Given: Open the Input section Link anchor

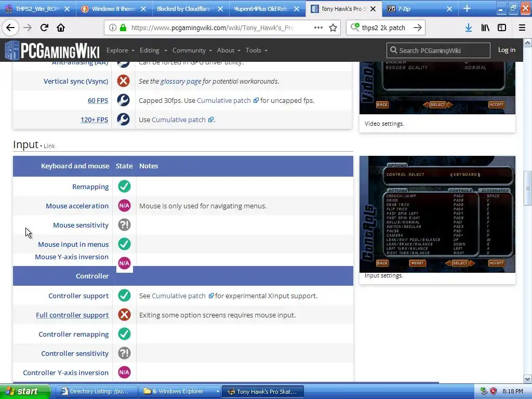Looking at the screenshot, I should click(49, 146).
